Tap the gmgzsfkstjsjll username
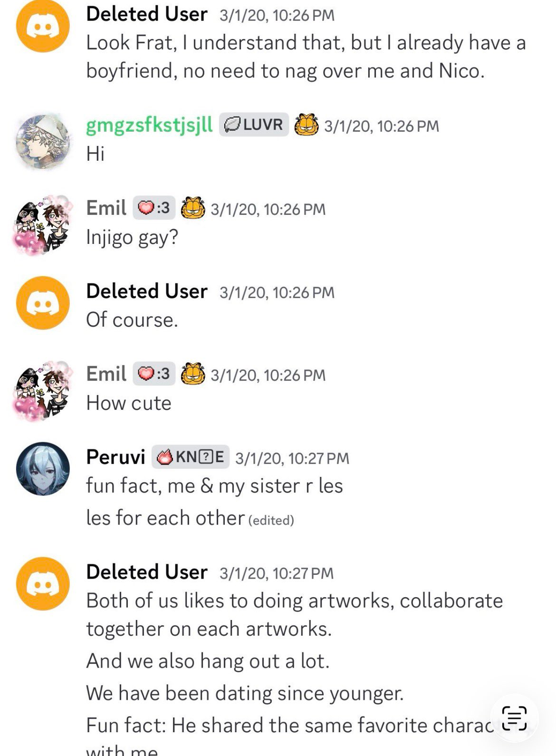Image resolution: width=556 pixels, height=756 pixels. click(149, 125)
